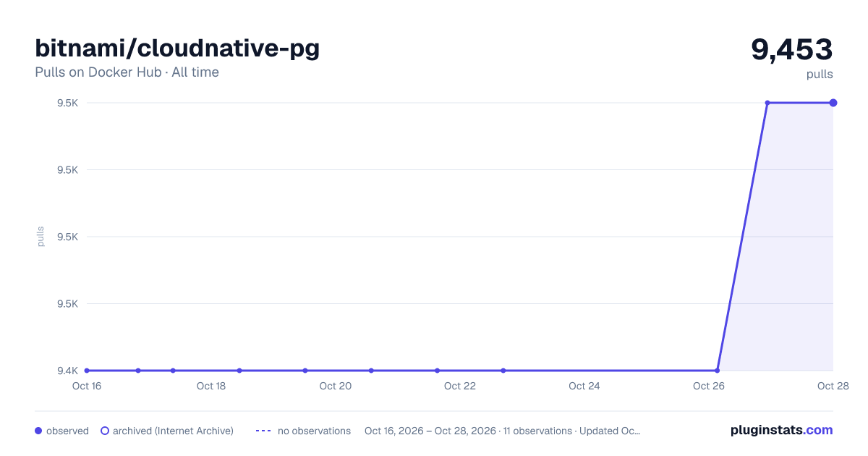Click the Oct 18 axis label
This screenshot has height=456, width=868.
click(x=211, y=386)
